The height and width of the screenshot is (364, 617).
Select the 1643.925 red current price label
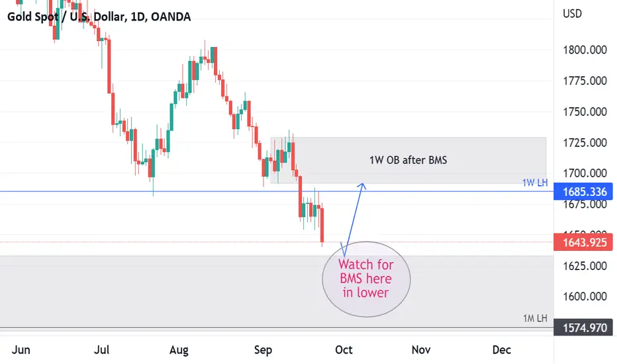pos(583,242)
